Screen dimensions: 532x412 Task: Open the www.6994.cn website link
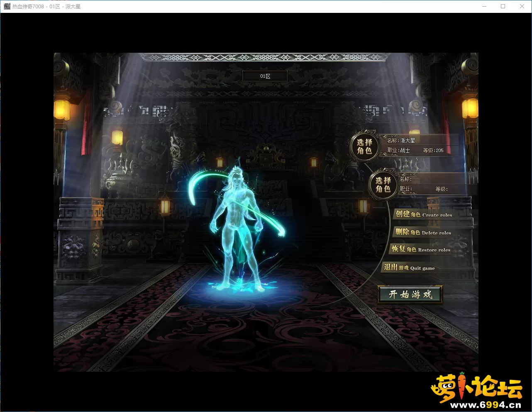tap(485, 405)
